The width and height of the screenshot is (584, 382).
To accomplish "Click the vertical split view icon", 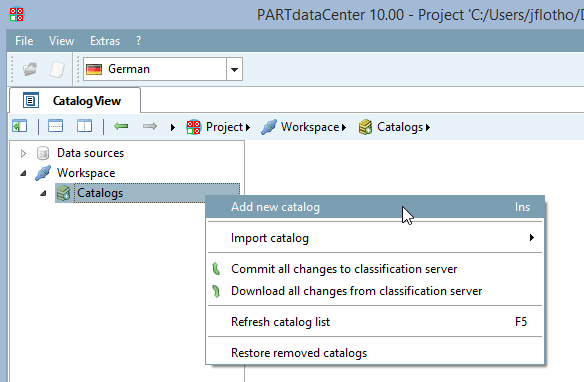I will pos(85,126).
